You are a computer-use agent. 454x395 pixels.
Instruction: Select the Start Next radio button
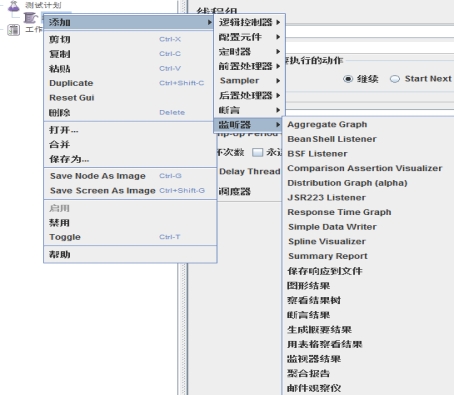395,79
